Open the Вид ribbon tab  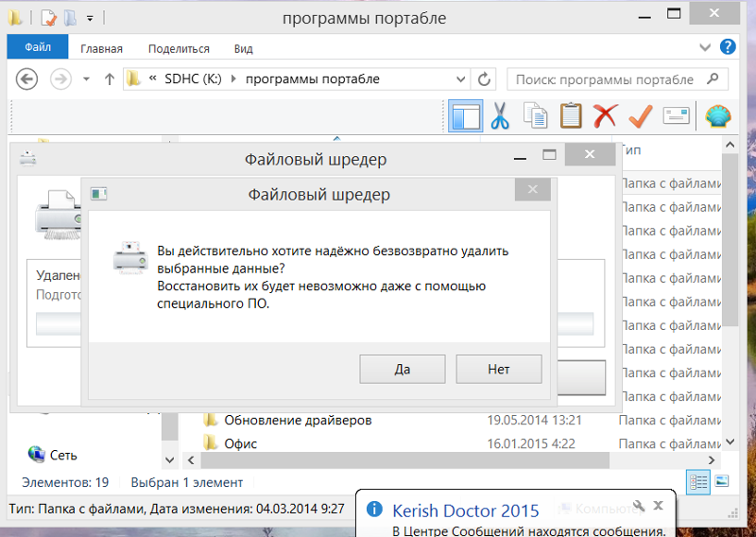(x=244, y=49)
